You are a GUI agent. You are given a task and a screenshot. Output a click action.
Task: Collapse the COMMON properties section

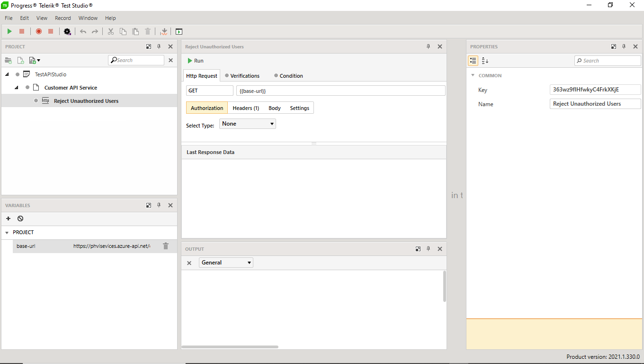click(473, 75)
